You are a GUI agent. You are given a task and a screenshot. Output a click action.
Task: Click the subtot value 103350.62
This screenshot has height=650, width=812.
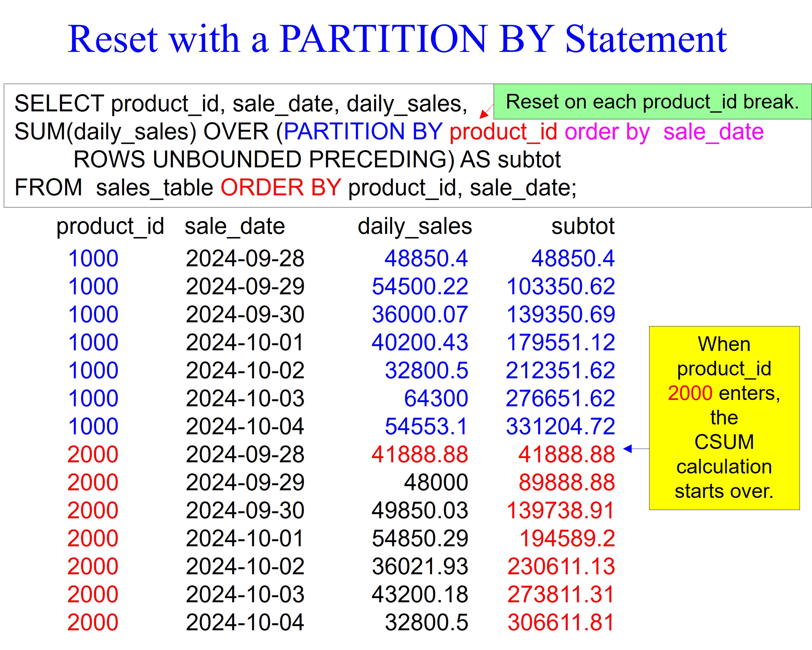(x=560, y=286)
